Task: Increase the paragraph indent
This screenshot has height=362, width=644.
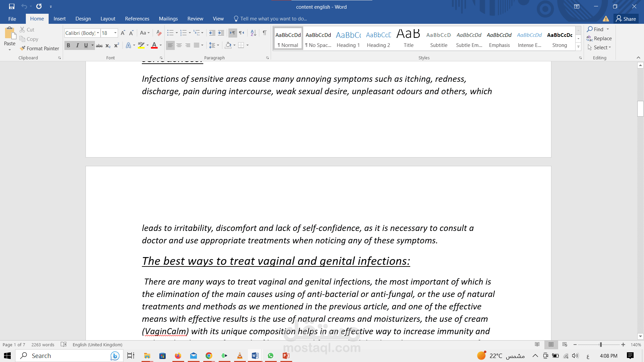Action: click(221, 33)
